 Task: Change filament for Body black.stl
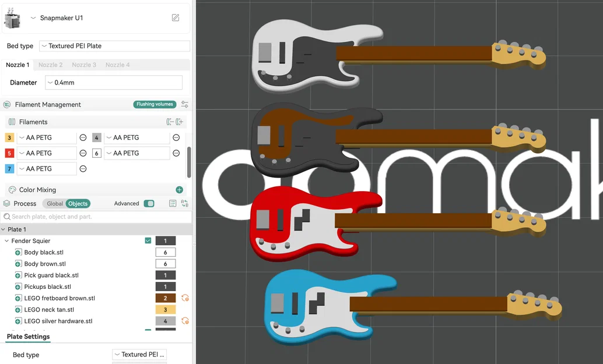[x=166, y=252]
